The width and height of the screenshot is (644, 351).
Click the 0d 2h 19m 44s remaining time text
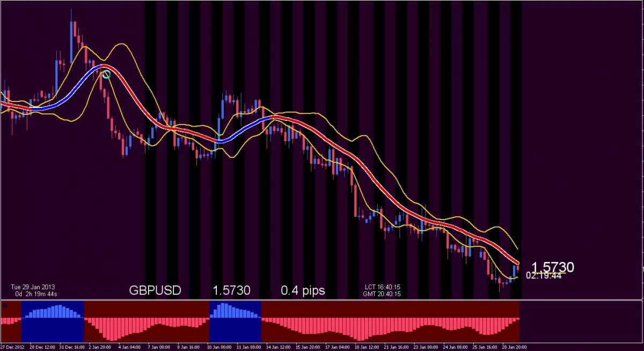pyautogui.click(x=36, y=294)
